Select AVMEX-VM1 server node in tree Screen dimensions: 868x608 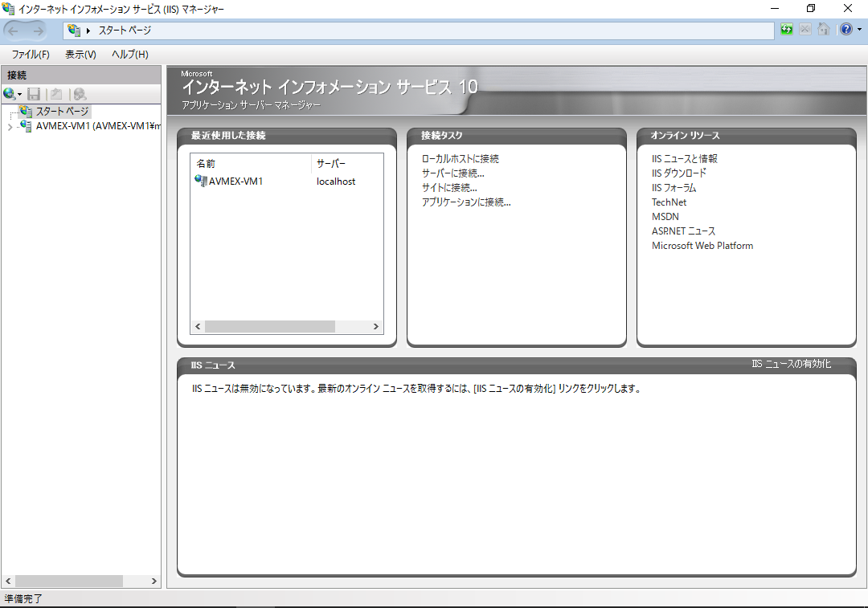click(x=98, y=126)
